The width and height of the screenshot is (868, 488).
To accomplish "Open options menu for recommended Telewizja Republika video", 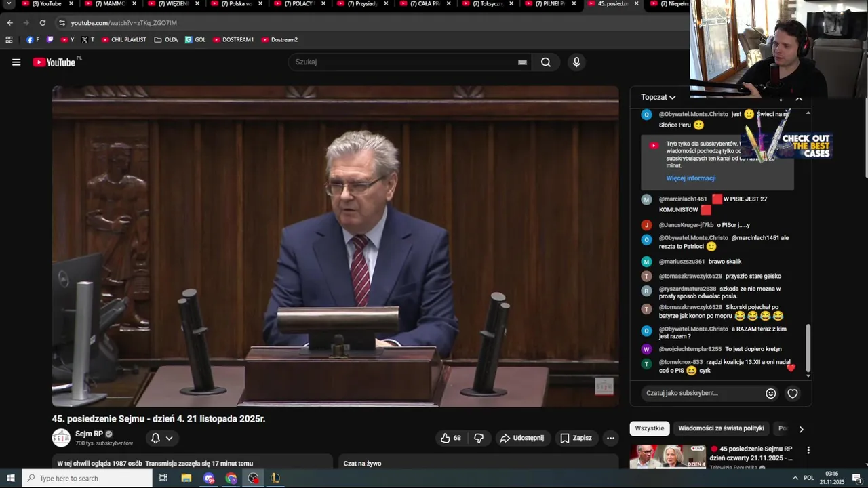I will point(808,450).
